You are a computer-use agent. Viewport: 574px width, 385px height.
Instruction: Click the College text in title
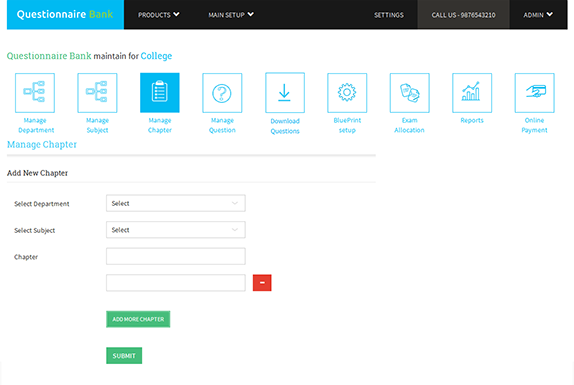(156, 56)
